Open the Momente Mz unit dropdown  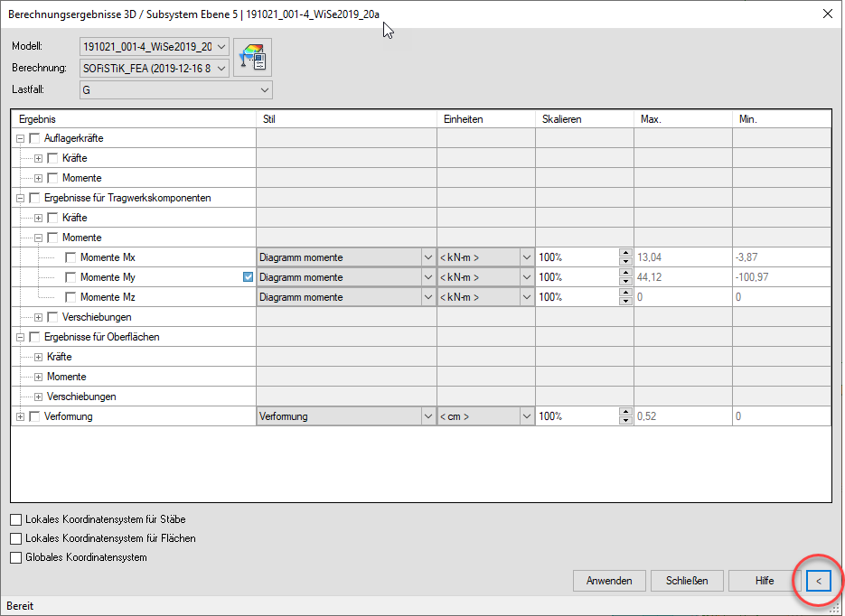[526, 297]
